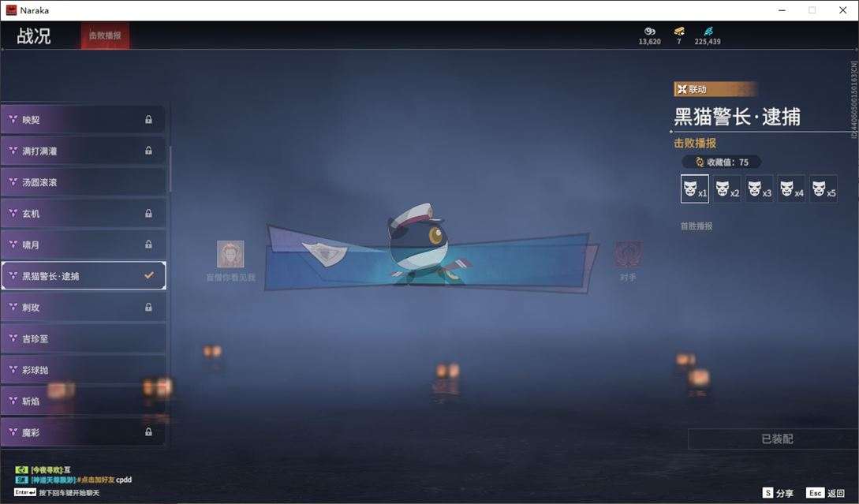
Task: Click the player portrait left of the preview banner
Action: tap(230, 254)
